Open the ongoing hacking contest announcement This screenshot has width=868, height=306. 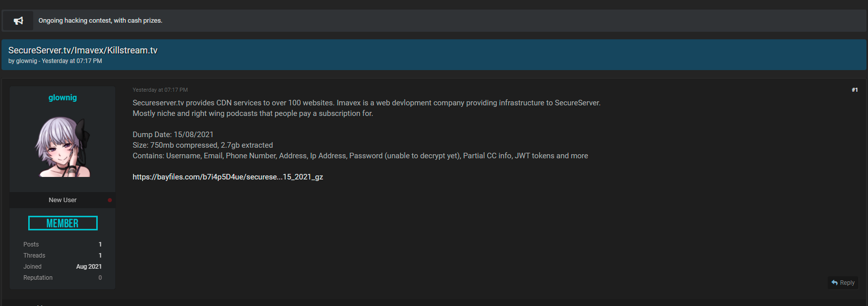100,21
